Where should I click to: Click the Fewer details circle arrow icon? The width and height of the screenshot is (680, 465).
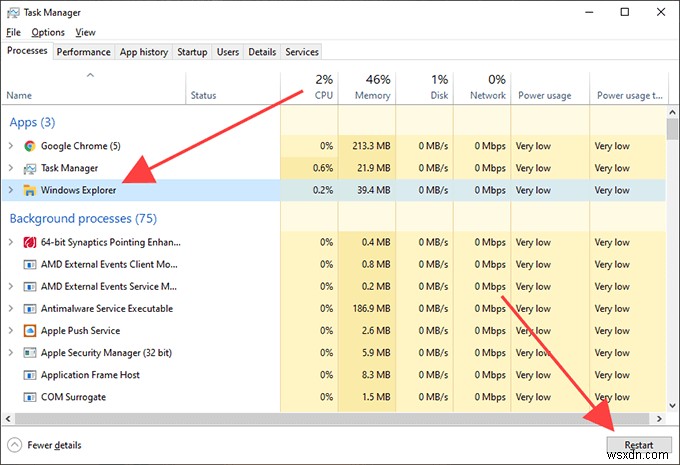pos(14,445)
